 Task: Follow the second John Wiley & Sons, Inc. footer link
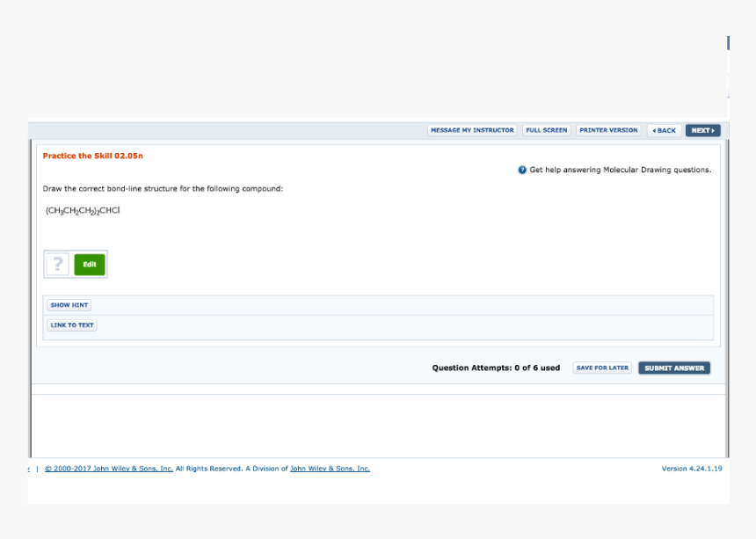330,469
